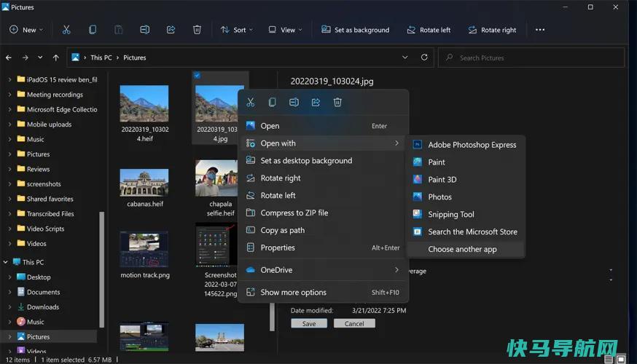Click the Rename icon in the context menu
Image resolution: width=637 pixels, height=364 pixels.
coord(294,102)
